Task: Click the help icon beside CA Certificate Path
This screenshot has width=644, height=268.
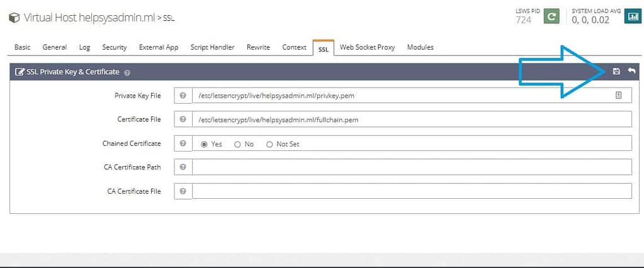Action: tap(183, 167)
